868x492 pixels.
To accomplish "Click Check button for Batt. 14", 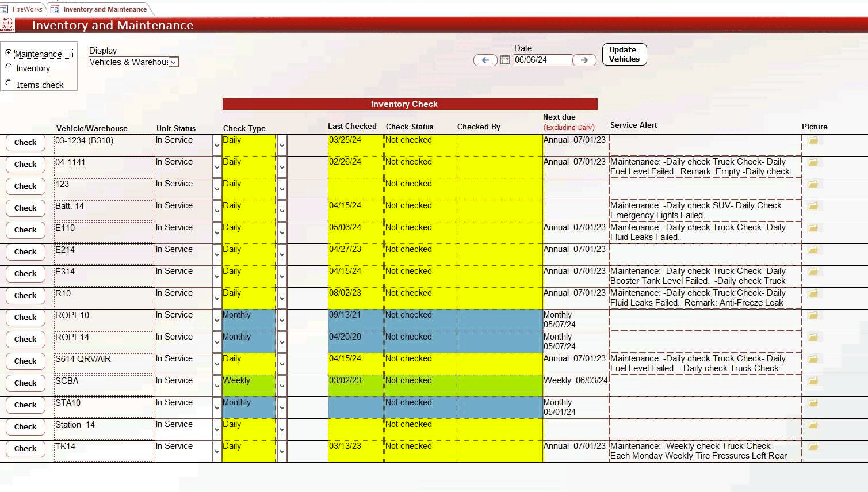I will (x=25, y=208).
